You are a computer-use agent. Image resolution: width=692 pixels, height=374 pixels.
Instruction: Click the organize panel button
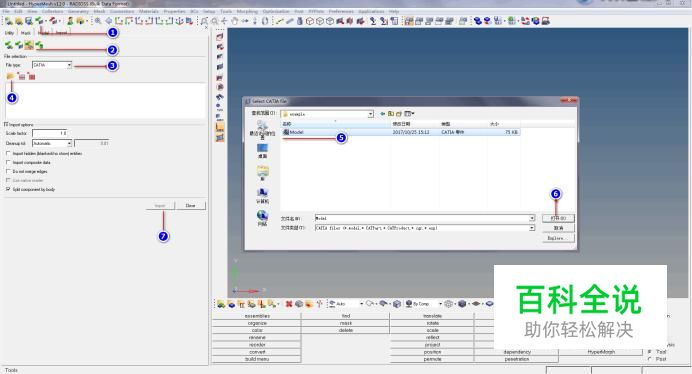(257, 323)
